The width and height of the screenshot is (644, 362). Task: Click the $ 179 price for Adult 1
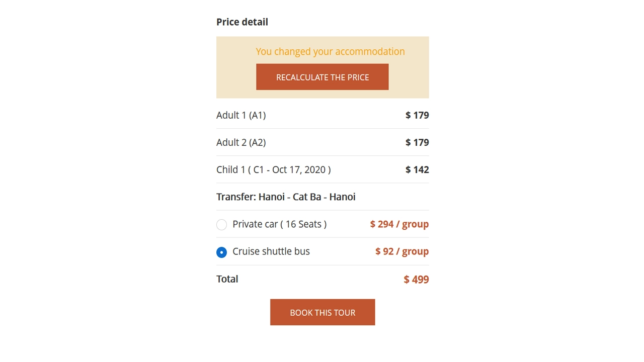click(417, 115)
